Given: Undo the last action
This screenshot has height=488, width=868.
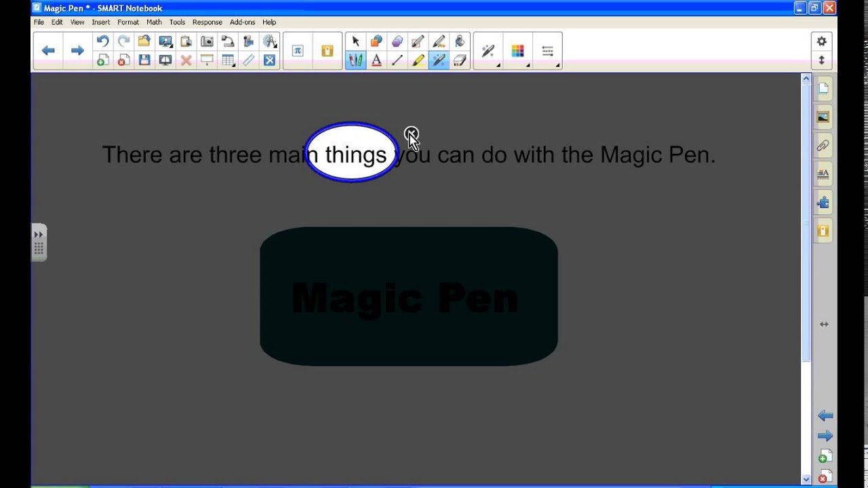Looking at the screenshot, I should 102,41.
